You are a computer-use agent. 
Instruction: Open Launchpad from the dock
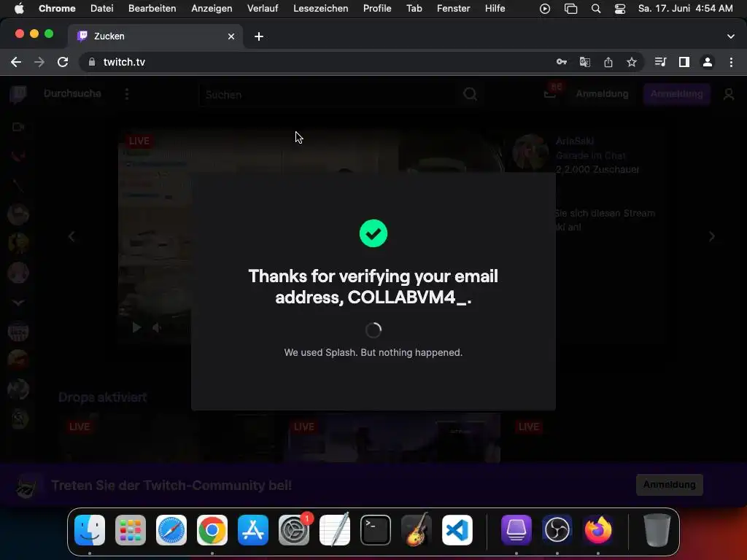pyautogui.click(x=131, y=530)
